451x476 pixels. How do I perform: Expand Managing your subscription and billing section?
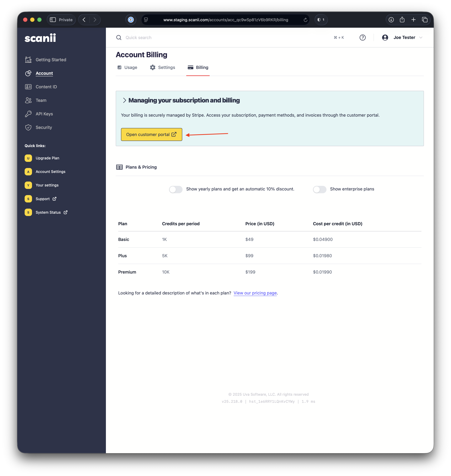pos(124,100)
